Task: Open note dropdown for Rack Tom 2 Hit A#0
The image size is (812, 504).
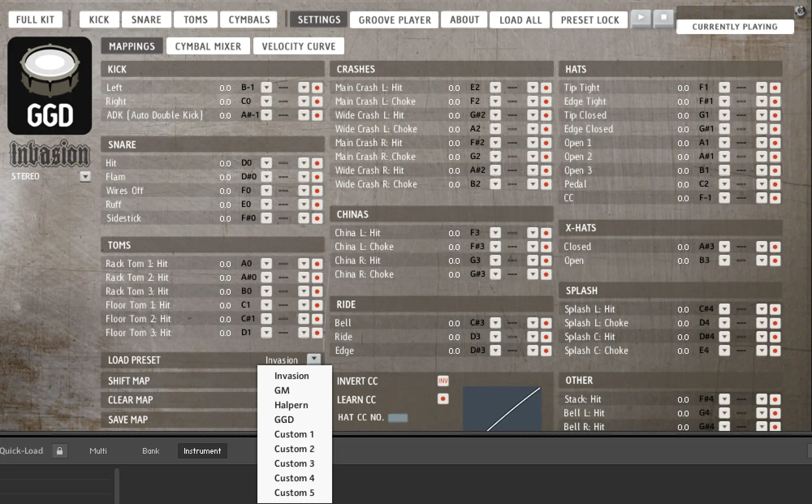Action: click(x=266, y=278)
